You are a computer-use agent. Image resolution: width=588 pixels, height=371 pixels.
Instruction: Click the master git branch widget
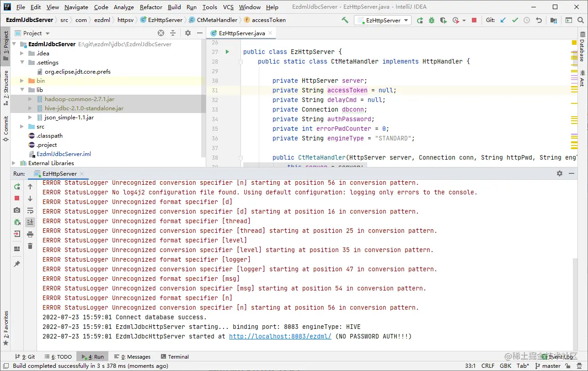coord(548,366)
